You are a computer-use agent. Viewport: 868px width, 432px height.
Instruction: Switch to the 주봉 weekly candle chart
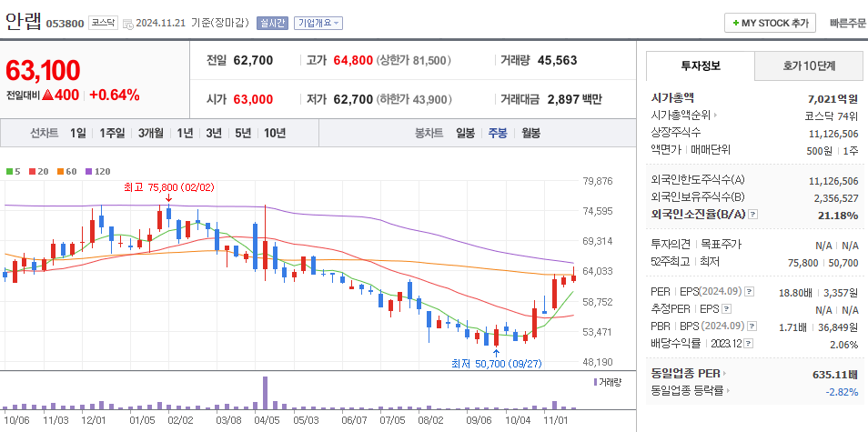tap(497, 134)
